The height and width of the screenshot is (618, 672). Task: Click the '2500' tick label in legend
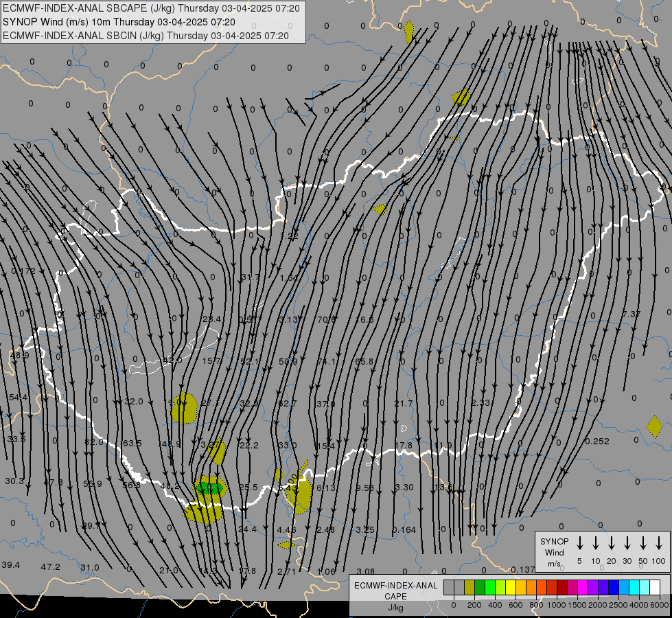point(618,605)
